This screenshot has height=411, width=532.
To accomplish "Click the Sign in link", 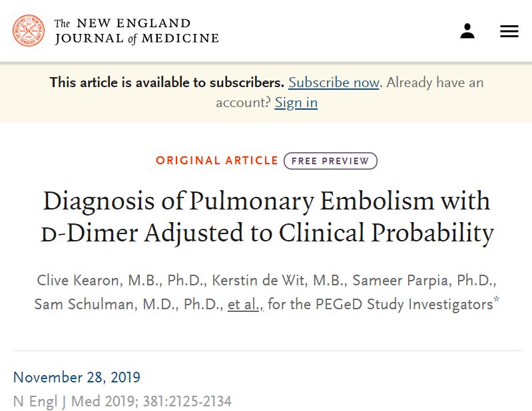I will pyautogui.click(x=296, y=102).
